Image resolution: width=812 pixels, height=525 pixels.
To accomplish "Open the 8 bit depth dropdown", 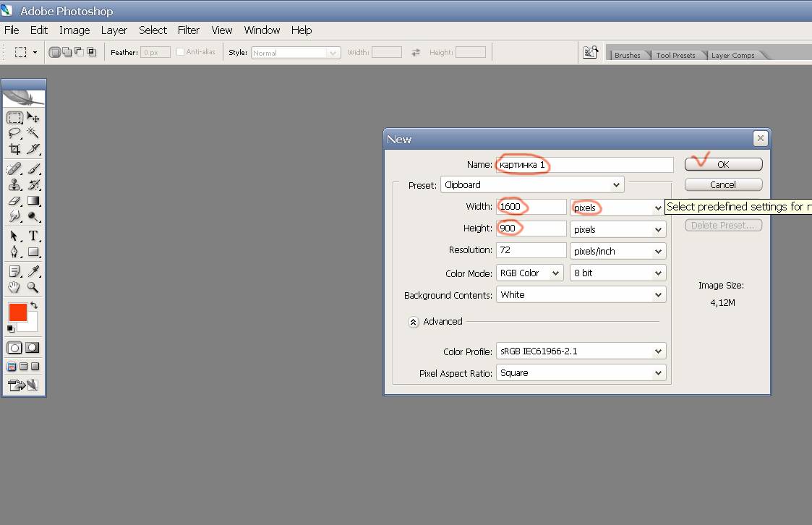I will pos(617,273).
